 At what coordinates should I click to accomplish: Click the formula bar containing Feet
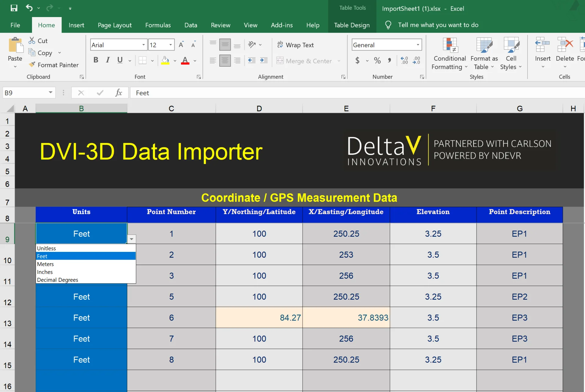[357, 93]
